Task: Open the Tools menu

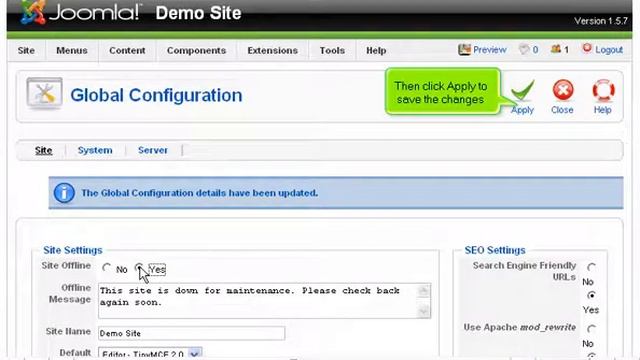Action: click(332, 51)
